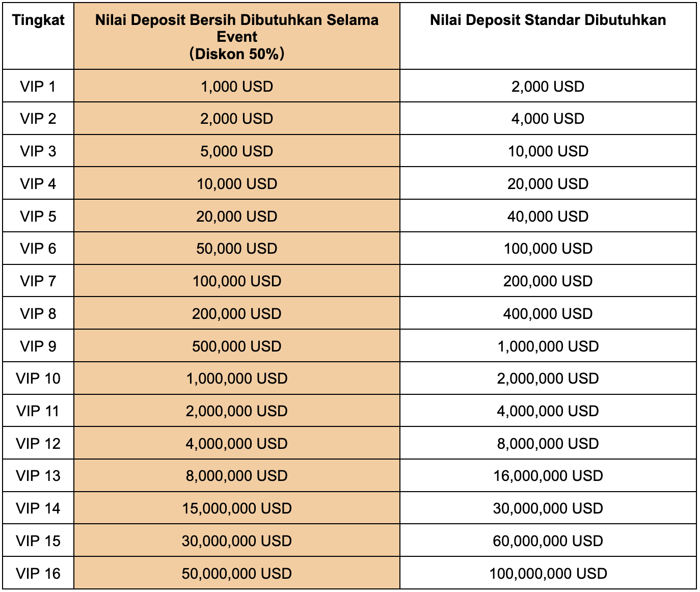The width and height of the screenshot is (700, 592).
Task: Select the discount deposit column header
Action: tap(237, 36)
